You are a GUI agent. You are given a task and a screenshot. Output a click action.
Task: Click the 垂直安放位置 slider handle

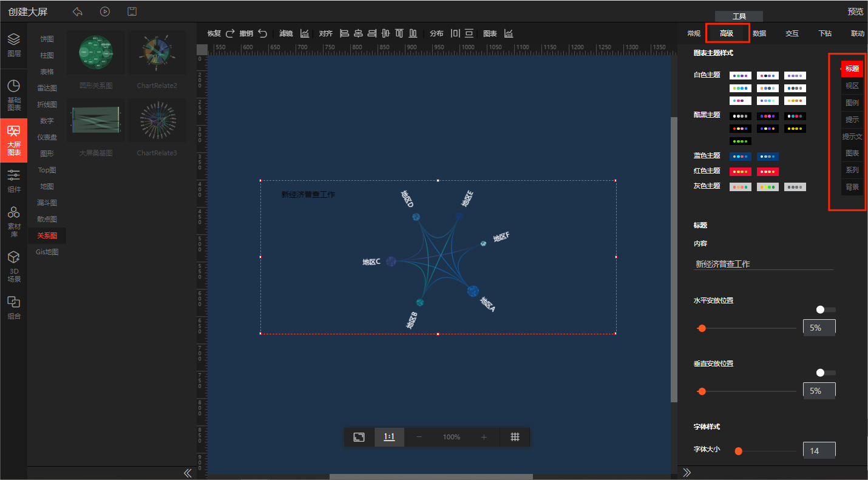pyautogui.click(x=702, y=391)
